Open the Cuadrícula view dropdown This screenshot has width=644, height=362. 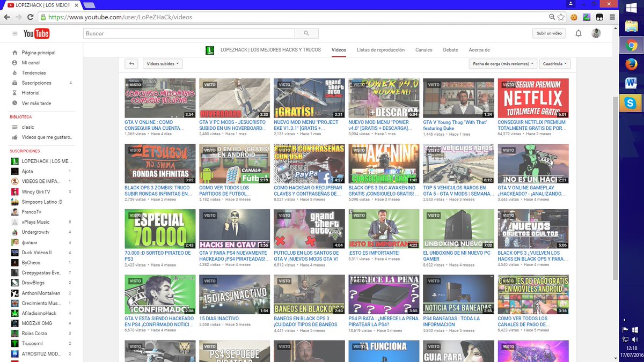555,63
